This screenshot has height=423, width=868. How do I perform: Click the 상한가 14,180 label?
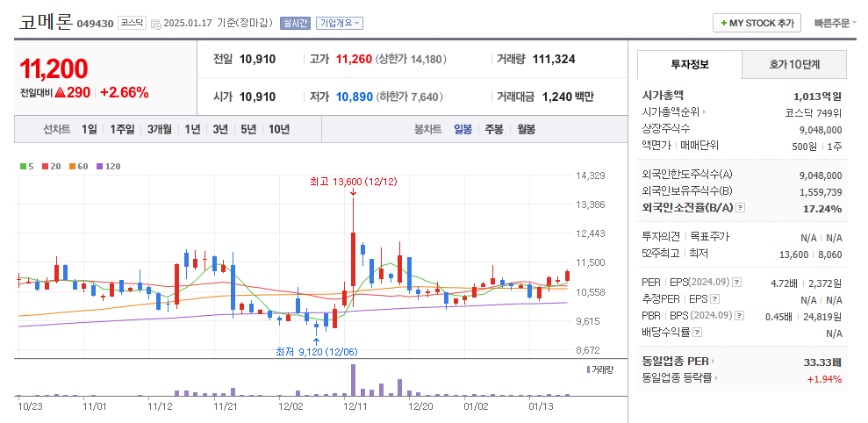pos(411,60)
